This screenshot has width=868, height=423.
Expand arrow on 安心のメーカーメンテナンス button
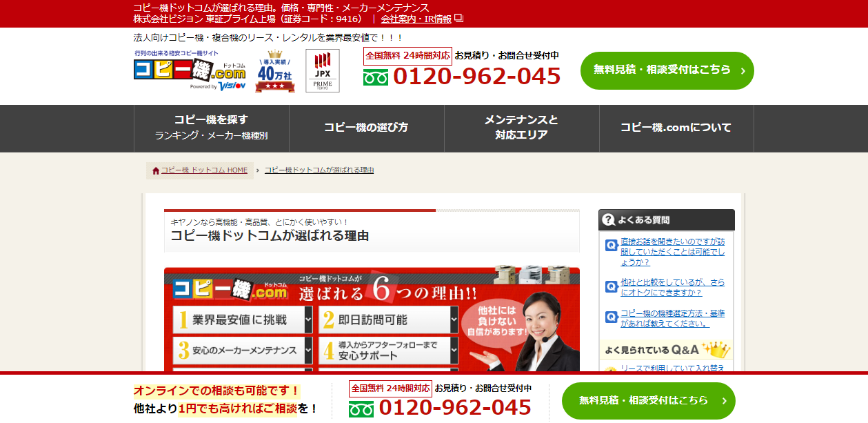click(308, 351)
